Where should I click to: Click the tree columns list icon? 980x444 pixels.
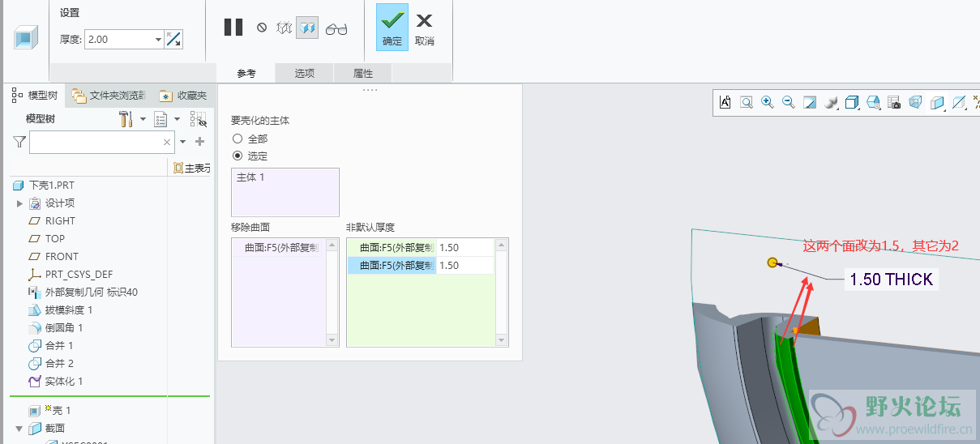point(160,119)
